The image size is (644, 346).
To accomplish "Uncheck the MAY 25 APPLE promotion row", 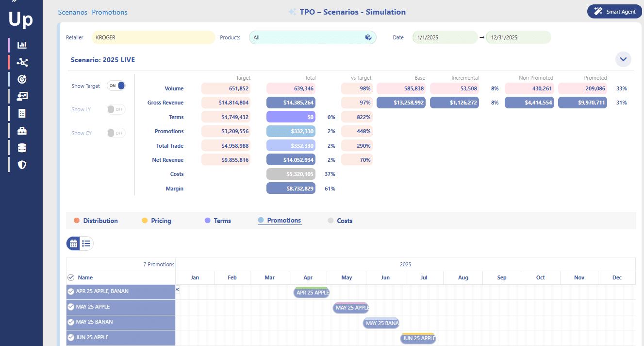I will (x=71, y=307).
